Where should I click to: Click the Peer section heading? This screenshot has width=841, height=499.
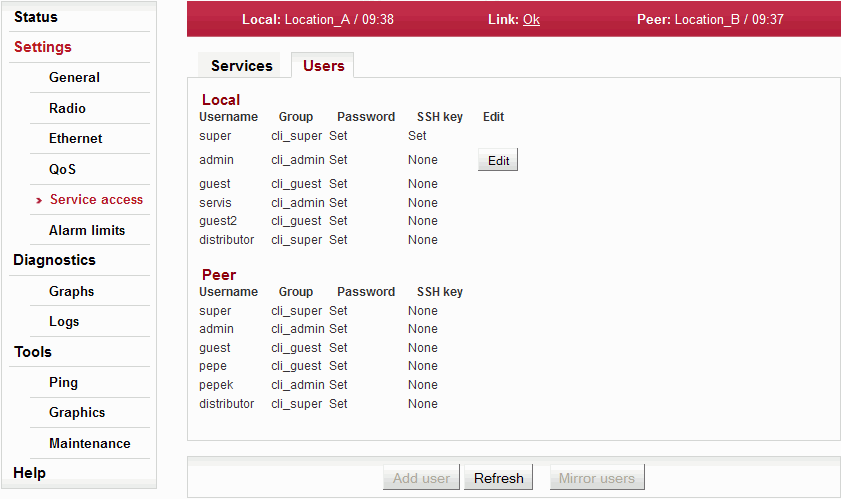pos(219,275)
